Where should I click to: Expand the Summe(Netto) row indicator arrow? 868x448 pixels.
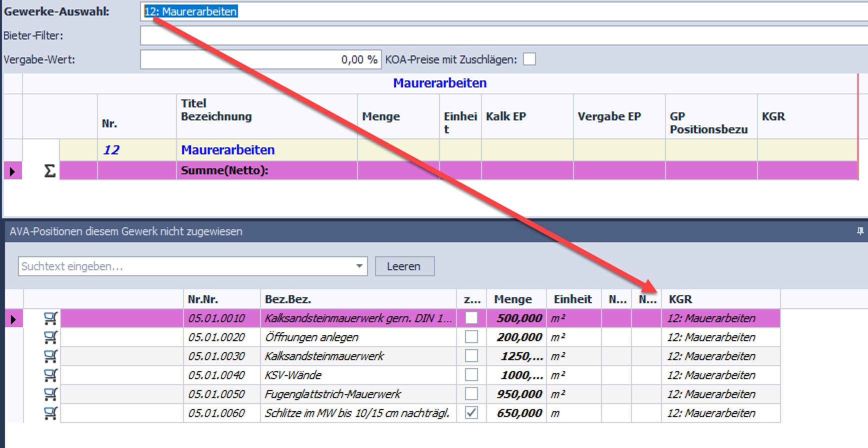point(12,171)
